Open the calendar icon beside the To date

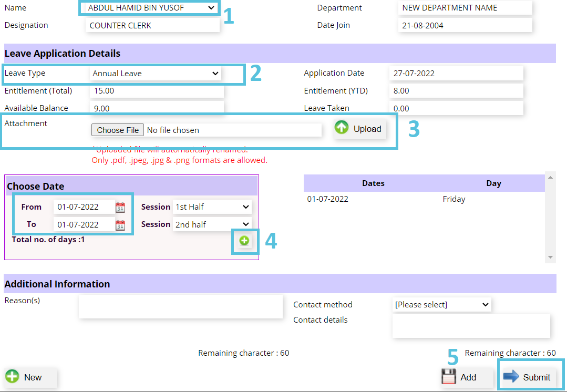tap(121, 224)
